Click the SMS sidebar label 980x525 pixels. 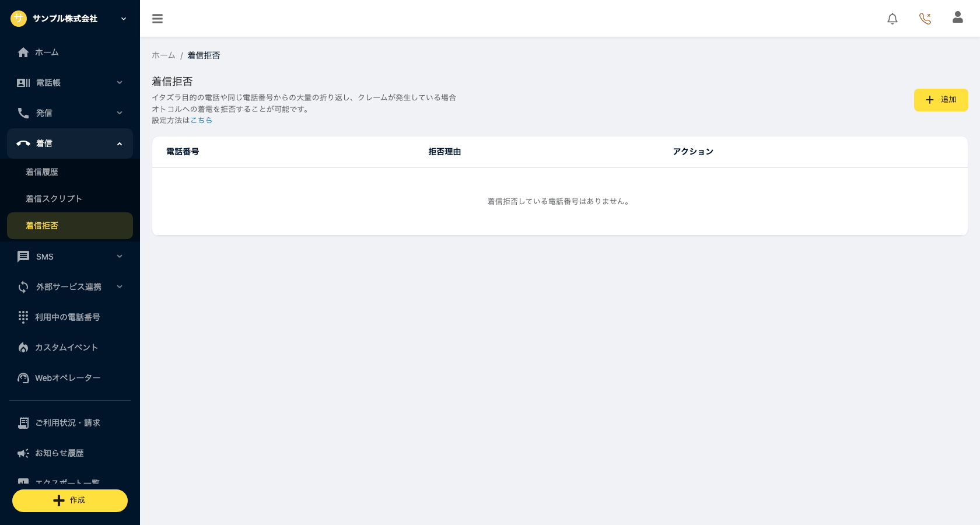coord(45,257)
